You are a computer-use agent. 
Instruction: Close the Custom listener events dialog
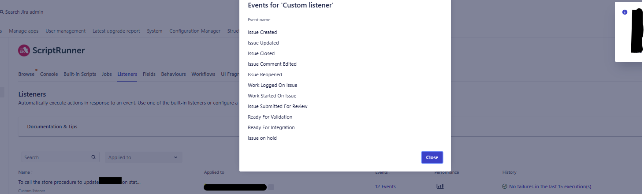tap(432, 157)
